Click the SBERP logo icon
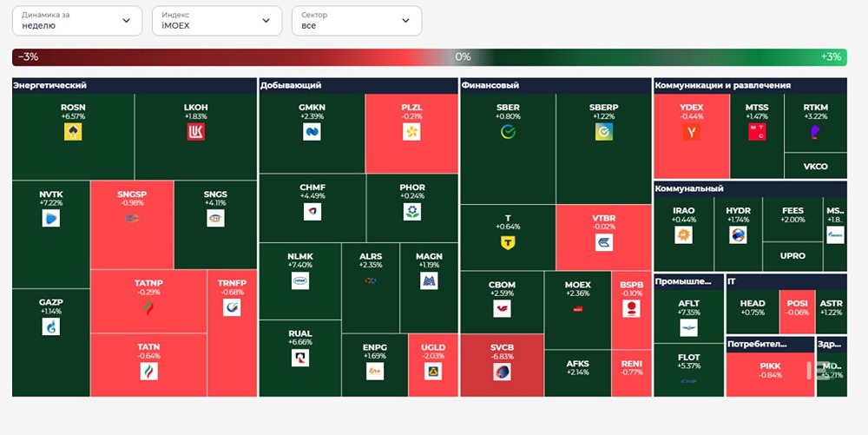This screenshot has height=435, width=868. click(x=604, y=132)
